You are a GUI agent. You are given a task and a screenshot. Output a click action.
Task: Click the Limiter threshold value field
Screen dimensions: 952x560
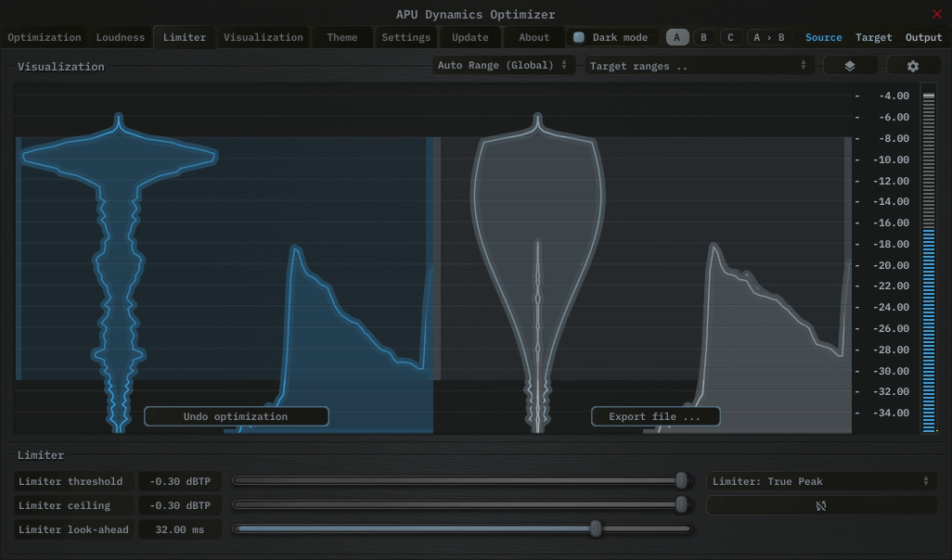click(180, 481)
